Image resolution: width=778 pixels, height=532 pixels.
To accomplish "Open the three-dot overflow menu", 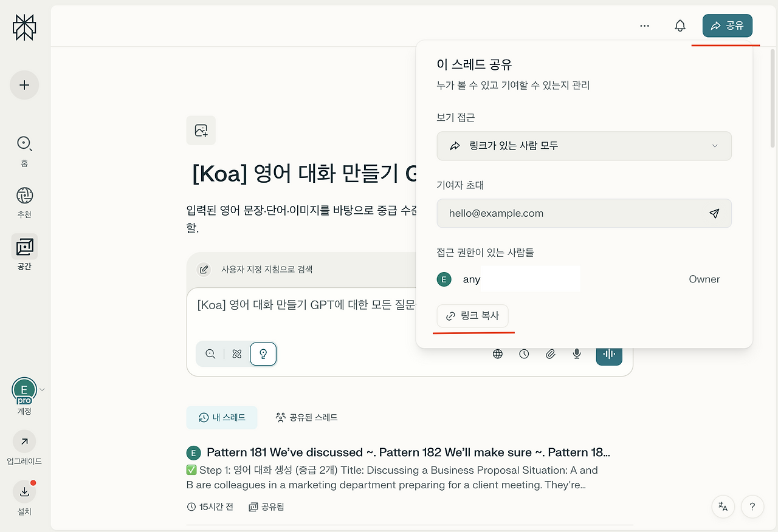I will [x=644, y=26].
